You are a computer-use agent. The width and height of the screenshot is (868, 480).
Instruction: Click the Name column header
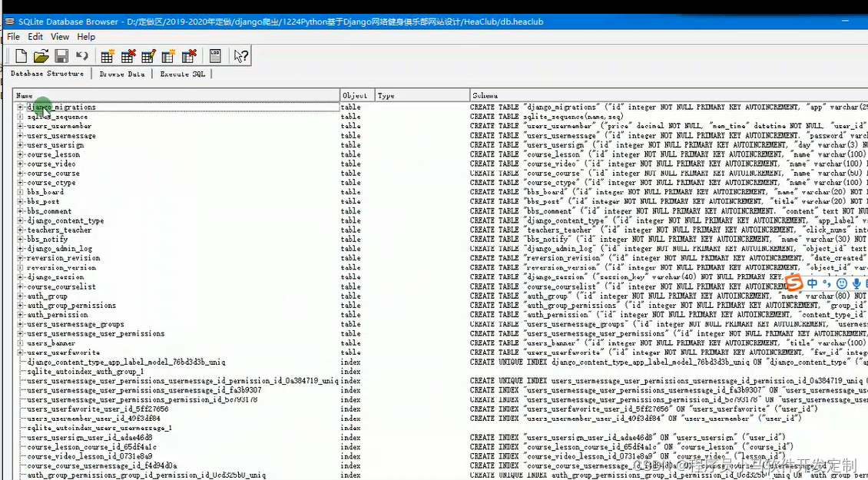point(177,95)
